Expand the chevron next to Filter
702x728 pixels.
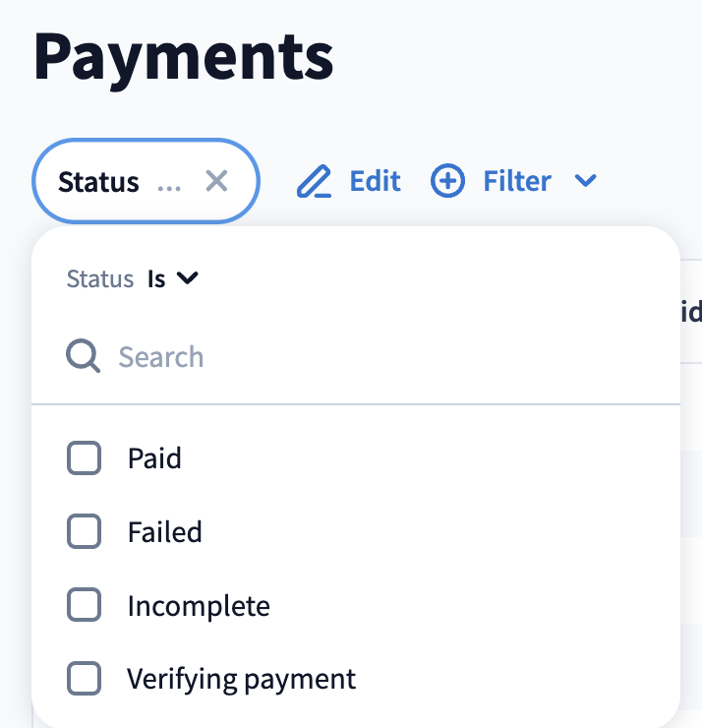(586, 181)
